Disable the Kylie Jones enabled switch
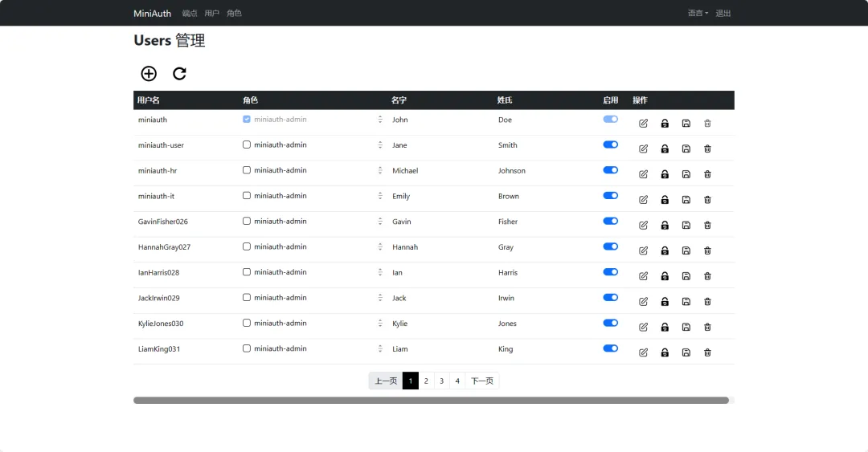 (611, 323)
